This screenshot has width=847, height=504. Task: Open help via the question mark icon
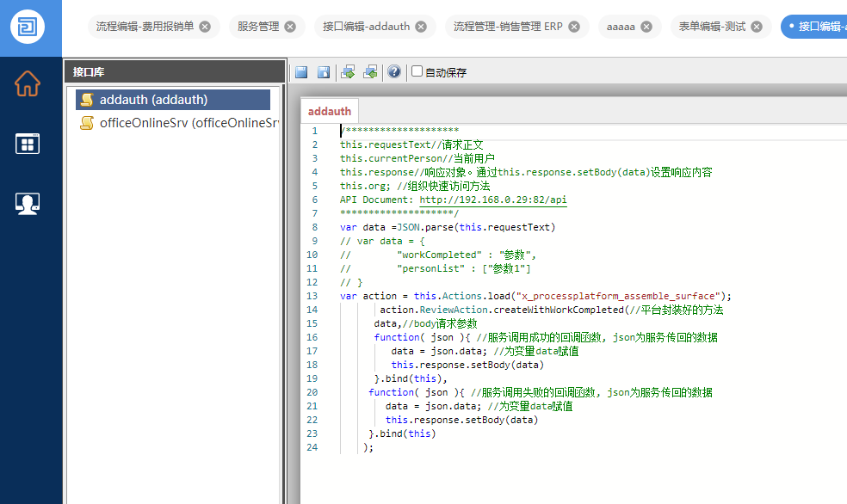pos(393,72)
